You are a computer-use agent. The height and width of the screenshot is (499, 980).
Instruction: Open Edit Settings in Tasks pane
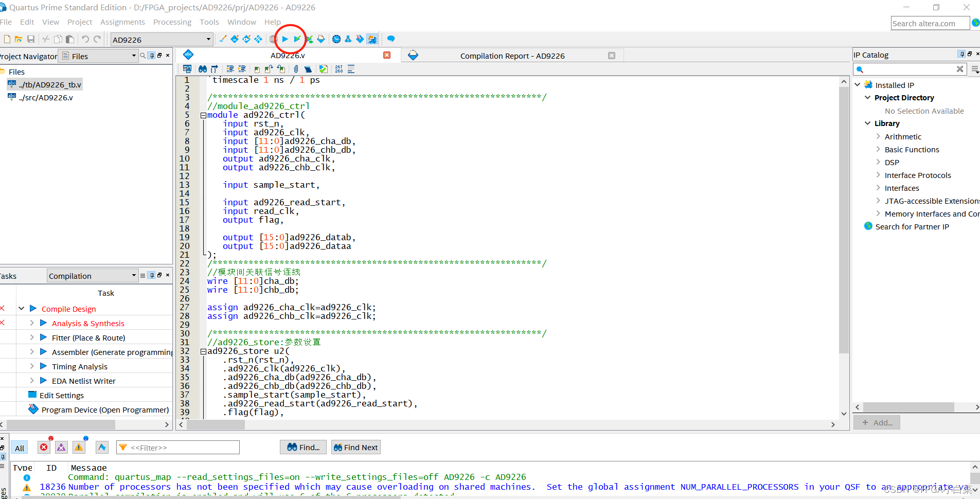coord(62,396)
